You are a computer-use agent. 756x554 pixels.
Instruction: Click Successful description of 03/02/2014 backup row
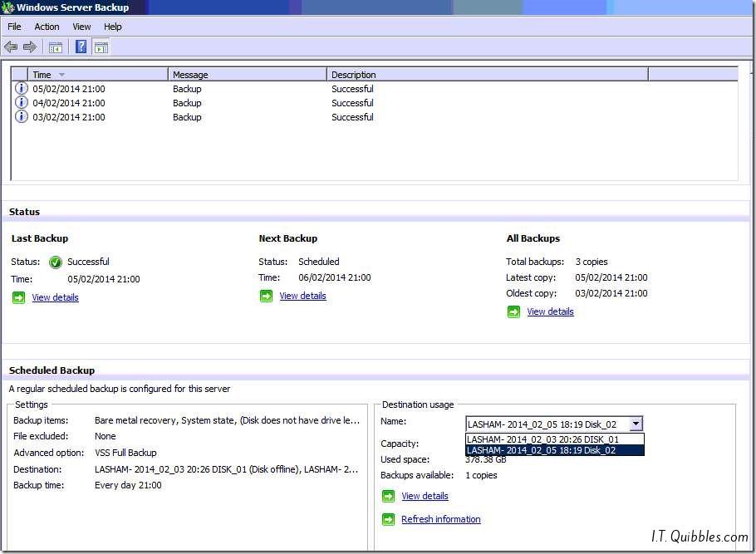coord(352,117)
